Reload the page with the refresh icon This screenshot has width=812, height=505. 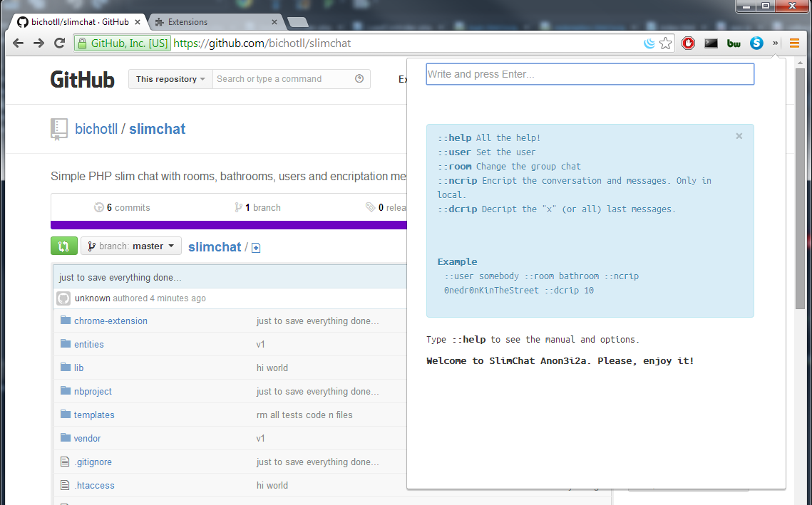coord(60,43)
